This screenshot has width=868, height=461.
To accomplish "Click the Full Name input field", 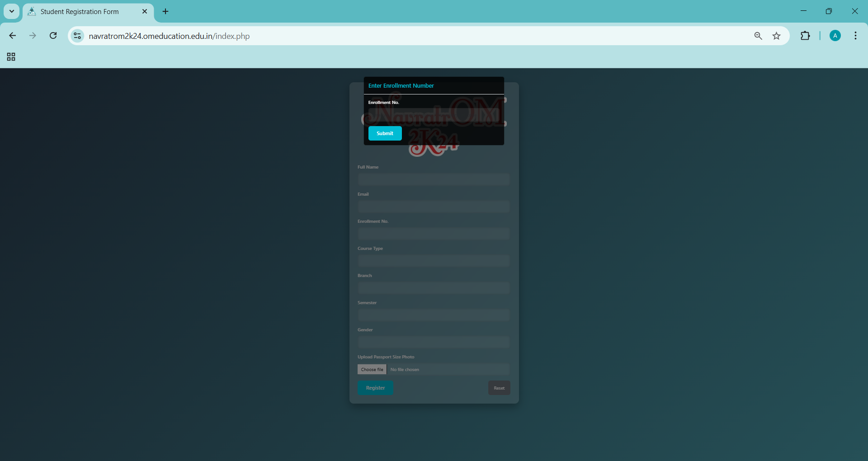I will (434, 179).
